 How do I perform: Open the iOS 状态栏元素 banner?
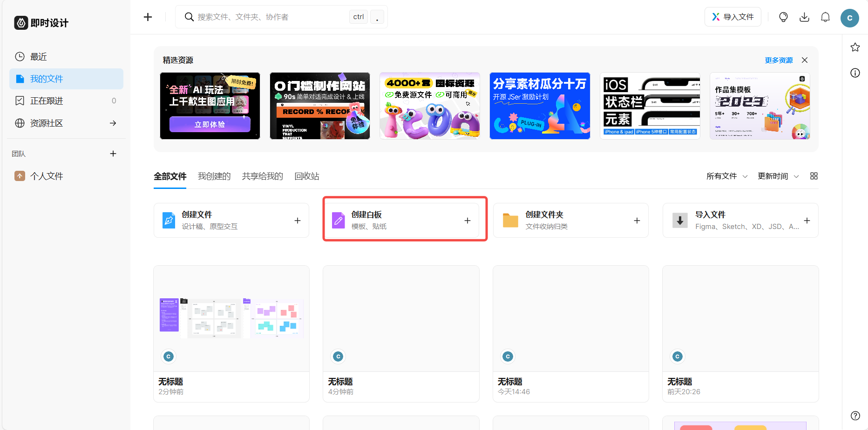pyautogui.click(x=650, y=106)
